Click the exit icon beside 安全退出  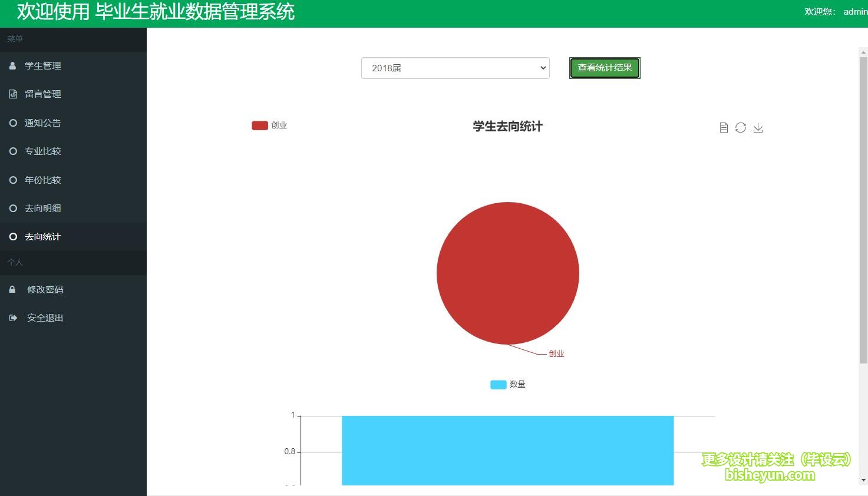[13, 318]
